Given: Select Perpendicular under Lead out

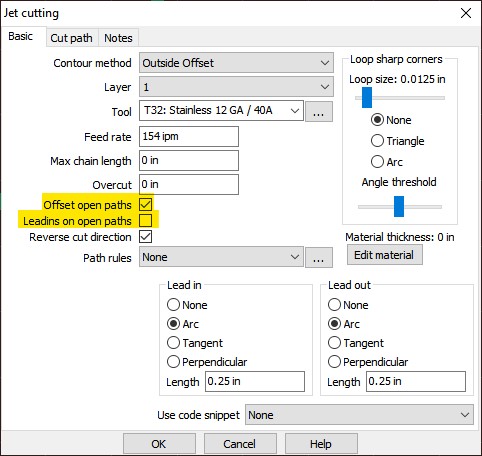Looking at the screenshot, I should [x=368, y=362].
